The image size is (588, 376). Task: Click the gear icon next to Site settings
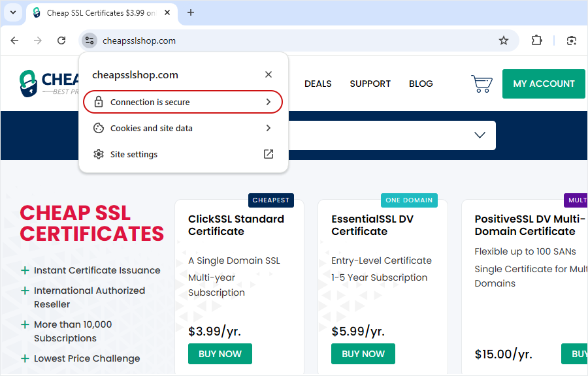[x=98, y=154]
